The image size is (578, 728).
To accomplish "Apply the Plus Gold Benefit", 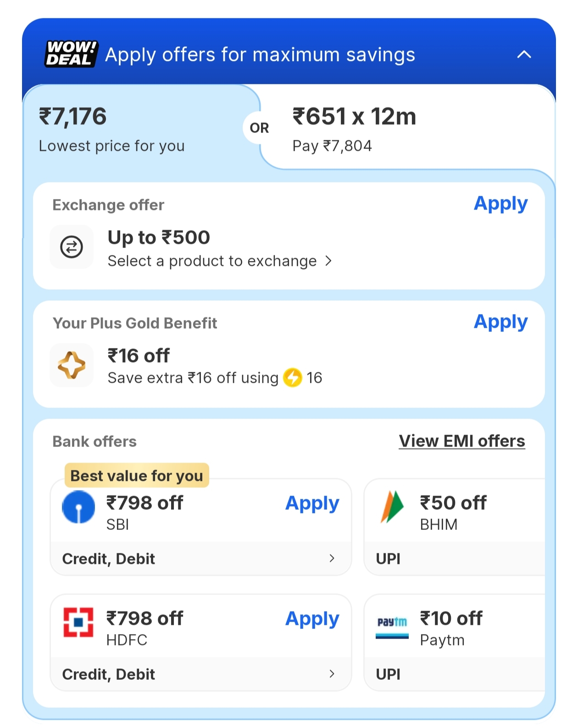I will click(500, 322).
